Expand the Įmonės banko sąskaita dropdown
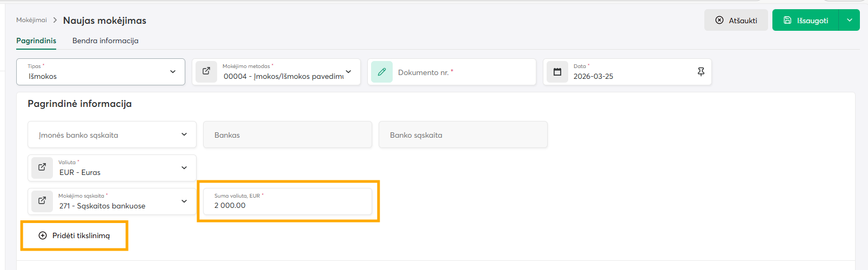The image size is (868, 270). (184, 134)
